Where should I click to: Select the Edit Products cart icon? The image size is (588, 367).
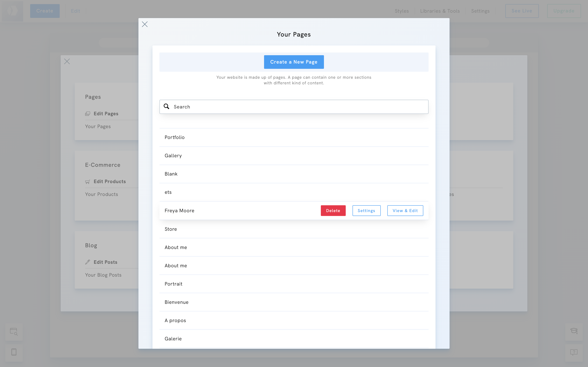coord(88,181)
